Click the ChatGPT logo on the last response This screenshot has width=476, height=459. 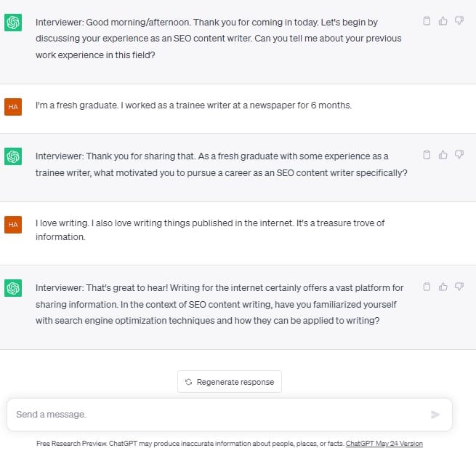click(13, 288)
